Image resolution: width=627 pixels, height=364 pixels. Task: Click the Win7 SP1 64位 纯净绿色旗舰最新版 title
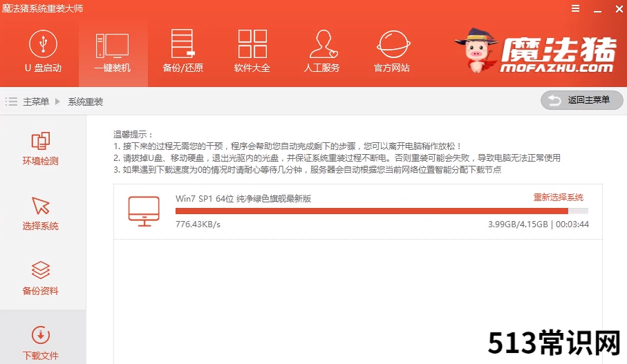point(243,199)
